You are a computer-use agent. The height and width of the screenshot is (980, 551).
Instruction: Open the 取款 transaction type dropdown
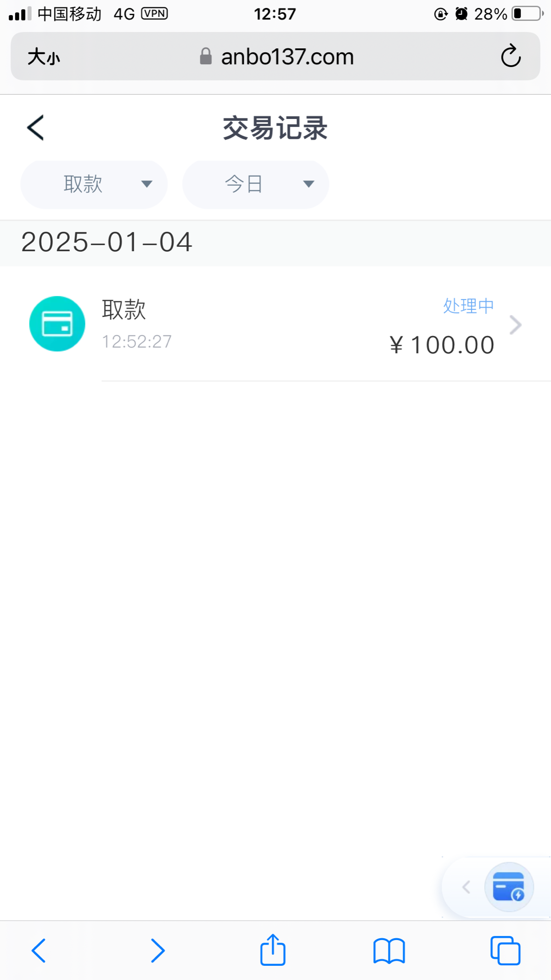click(x=94, y=185)
